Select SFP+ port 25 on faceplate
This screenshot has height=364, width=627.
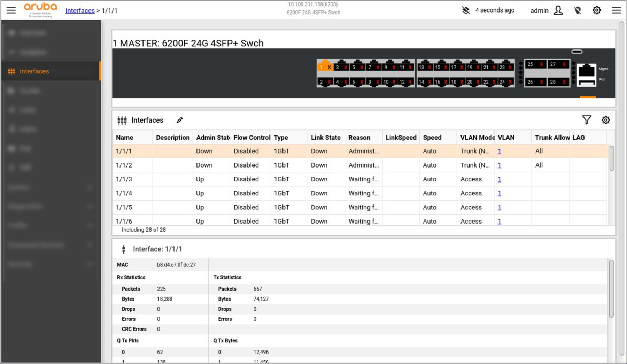click(x=535, y=64)
